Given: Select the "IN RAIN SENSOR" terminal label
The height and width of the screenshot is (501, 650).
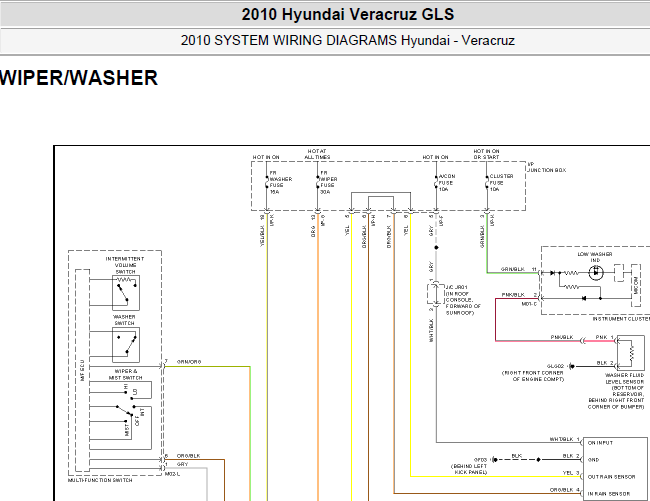Looking at the screenshot, I should (x=609, y=494).
